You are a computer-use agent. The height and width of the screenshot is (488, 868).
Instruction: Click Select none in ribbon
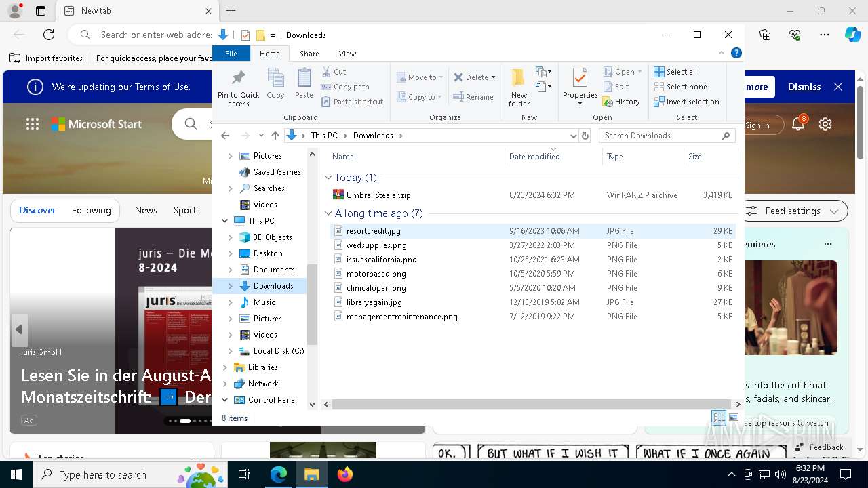(x=680, y=87)
